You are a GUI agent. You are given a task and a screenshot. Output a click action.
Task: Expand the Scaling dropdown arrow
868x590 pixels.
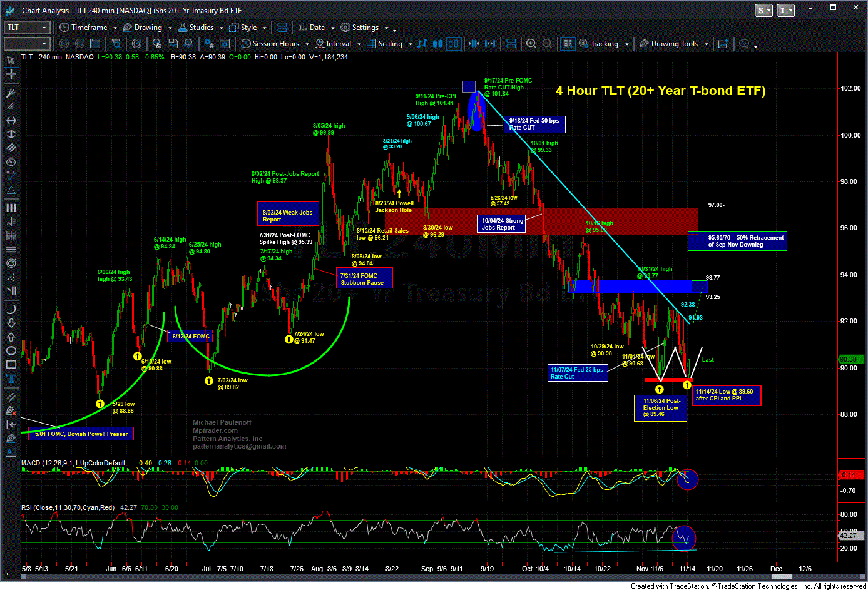click(x=411, y=44)
